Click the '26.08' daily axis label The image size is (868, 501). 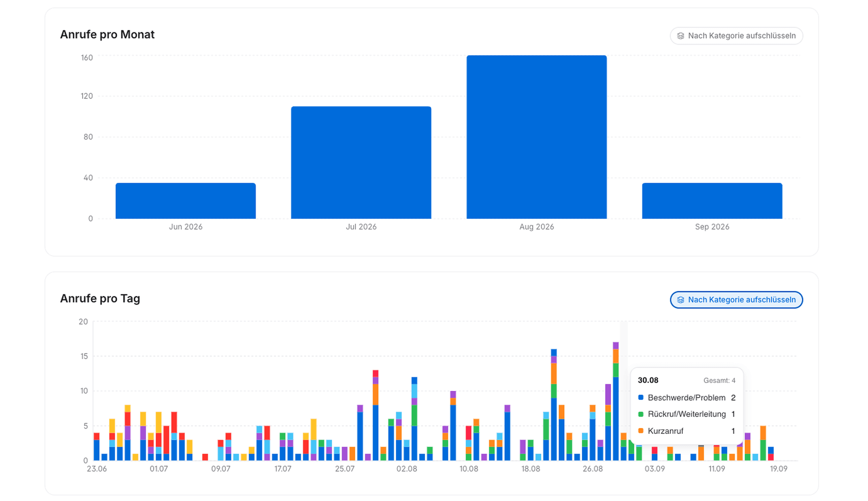592,469
